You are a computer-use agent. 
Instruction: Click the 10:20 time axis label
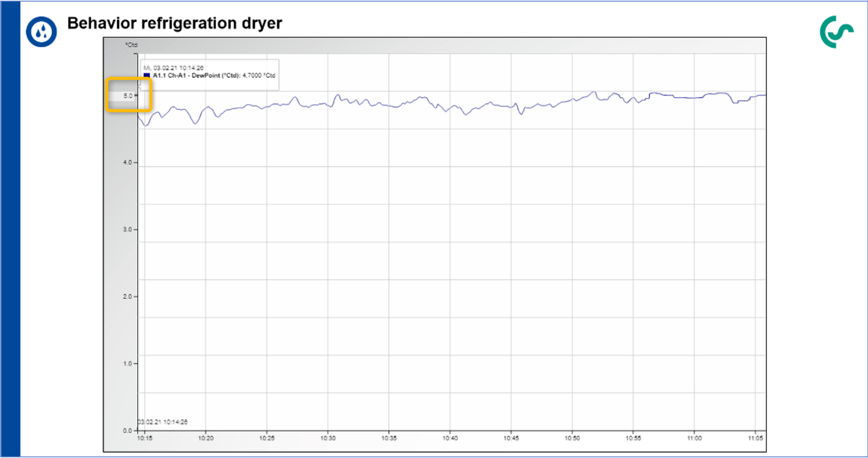pyautogui.click(x=206, y=438)
